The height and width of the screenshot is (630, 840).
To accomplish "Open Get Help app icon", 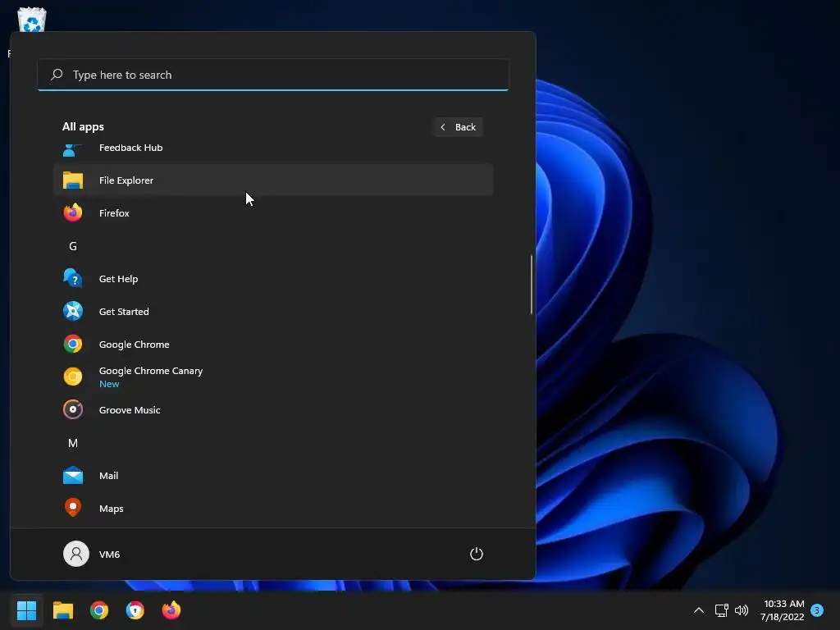I will point(73,279).
